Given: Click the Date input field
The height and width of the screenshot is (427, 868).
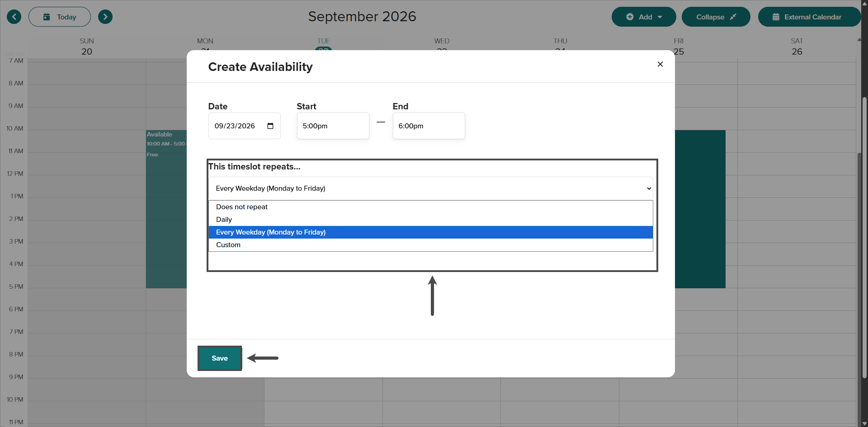Looking at the screenshot, I should 244,126.
